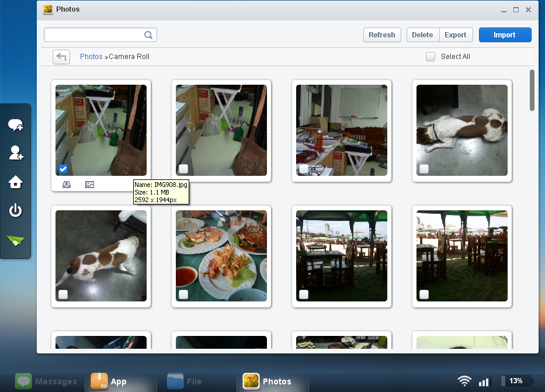Open the home sidebar icon
This screenshot has height=392, width=545.
point(15,182)
